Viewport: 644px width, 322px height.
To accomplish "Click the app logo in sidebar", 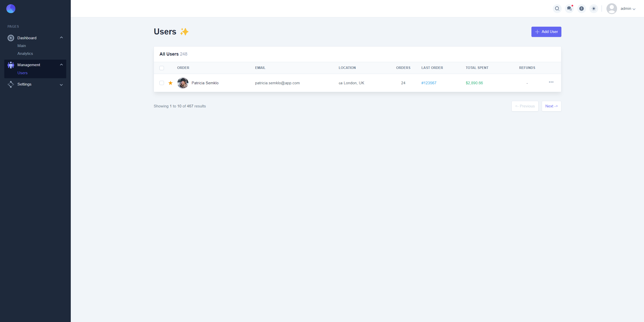I will 11,9.
